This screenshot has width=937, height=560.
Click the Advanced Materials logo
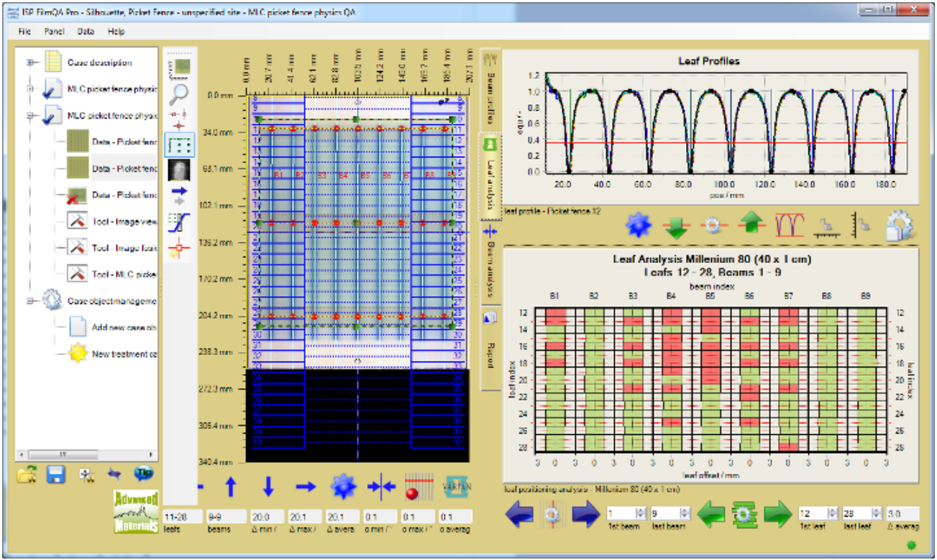pyautogui.click(x=135, y=513)
